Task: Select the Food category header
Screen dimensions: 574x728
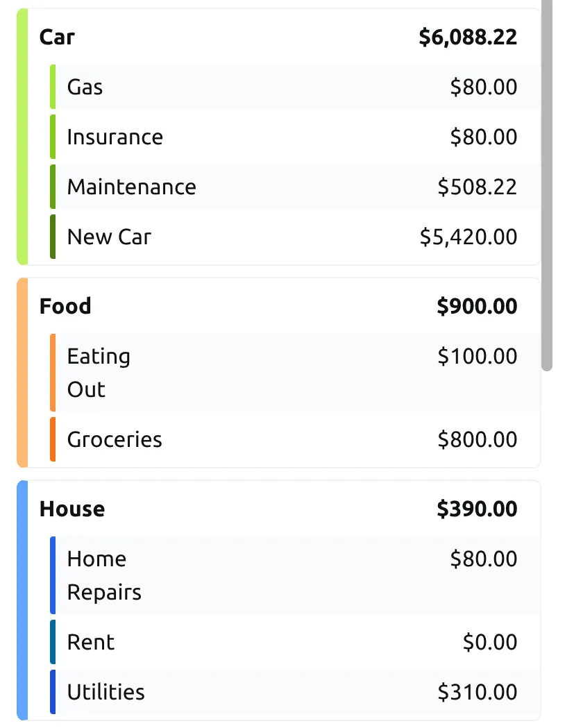Action: pyautogui.click(x=65, y=306)
